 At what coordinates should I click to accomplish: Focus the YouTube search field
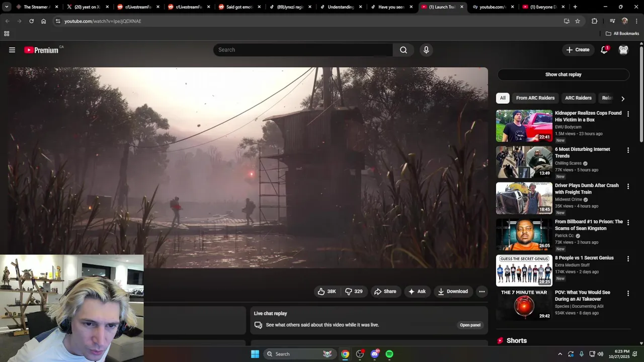[x=303, y=50]
